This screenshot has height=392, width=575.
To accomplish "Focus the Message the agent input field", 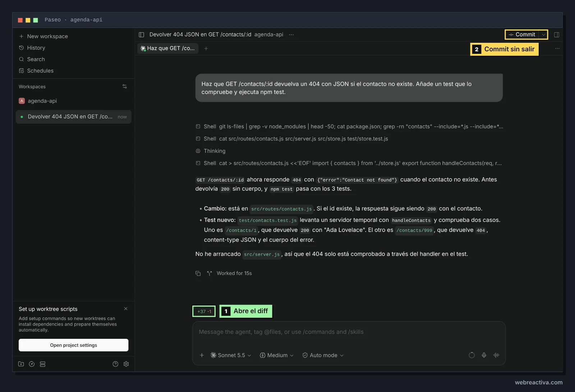I will click(x=349, y=332).
